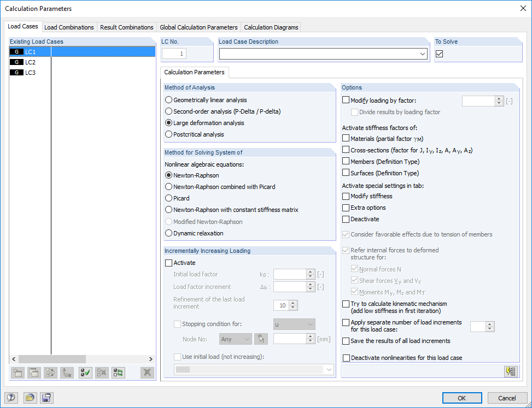This screenshot has width=532, height=408.
Task: Rename load case LC1
Action: pyautogui.click(x=67, y=372)
